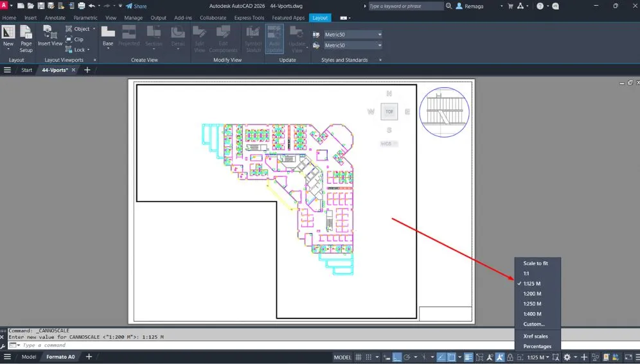
Task: Toggle ortho mode in status bar
Action: point(397,357)
